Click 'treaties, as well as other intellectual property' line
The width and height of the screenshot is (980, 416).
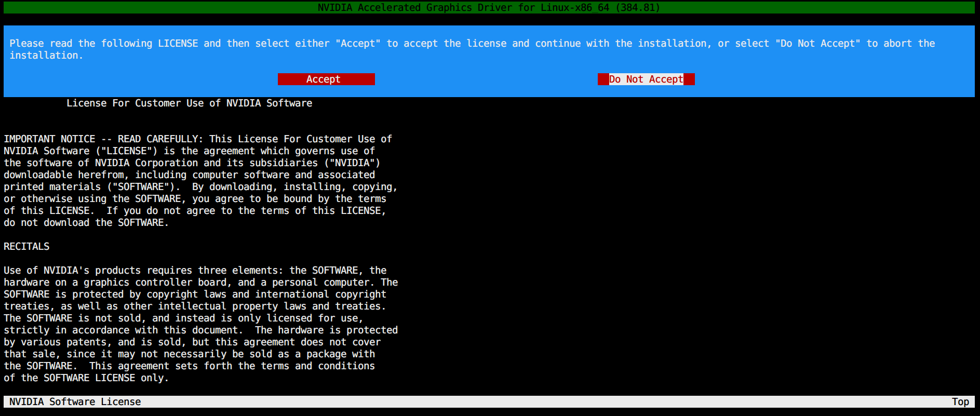[195, 306]
